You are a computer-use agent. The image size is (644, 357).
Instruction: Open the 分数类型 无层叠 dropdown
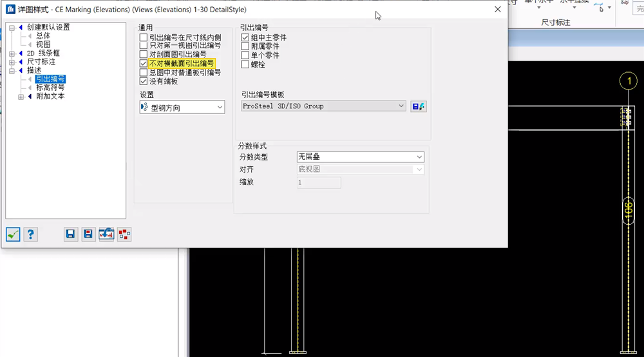(360, 157)
